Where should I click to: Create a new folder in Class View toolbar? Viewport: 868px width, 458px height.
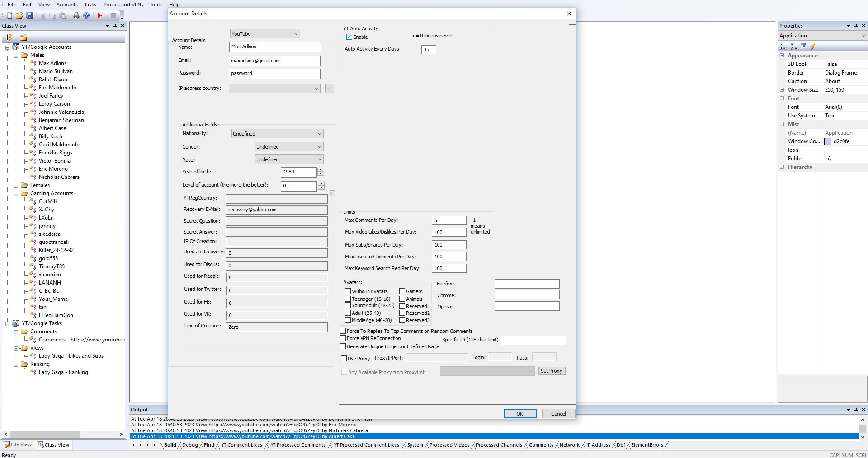[x=23, y=37]
